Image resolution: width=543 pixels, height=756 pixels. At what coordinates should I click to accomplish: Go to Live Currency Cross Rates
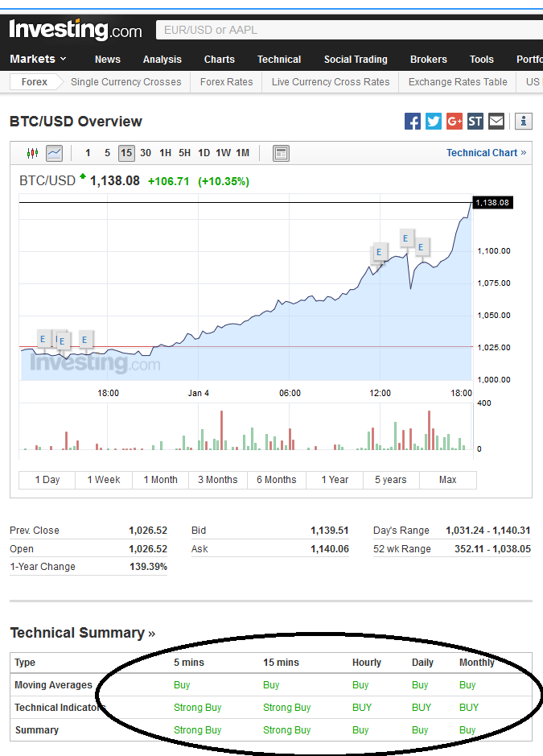coord(331,81)
